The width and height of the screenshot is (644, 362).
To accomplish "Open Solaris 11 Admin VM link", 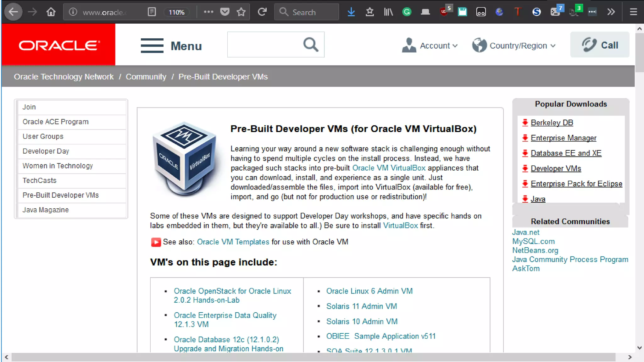I will 362,306.
